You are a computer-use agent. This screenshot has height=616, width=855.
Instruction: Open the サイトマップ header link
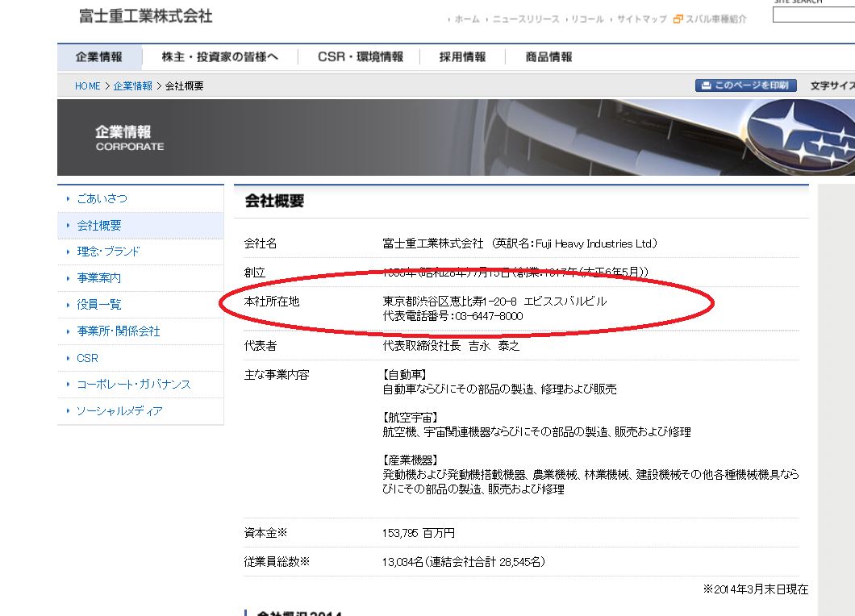642,19
